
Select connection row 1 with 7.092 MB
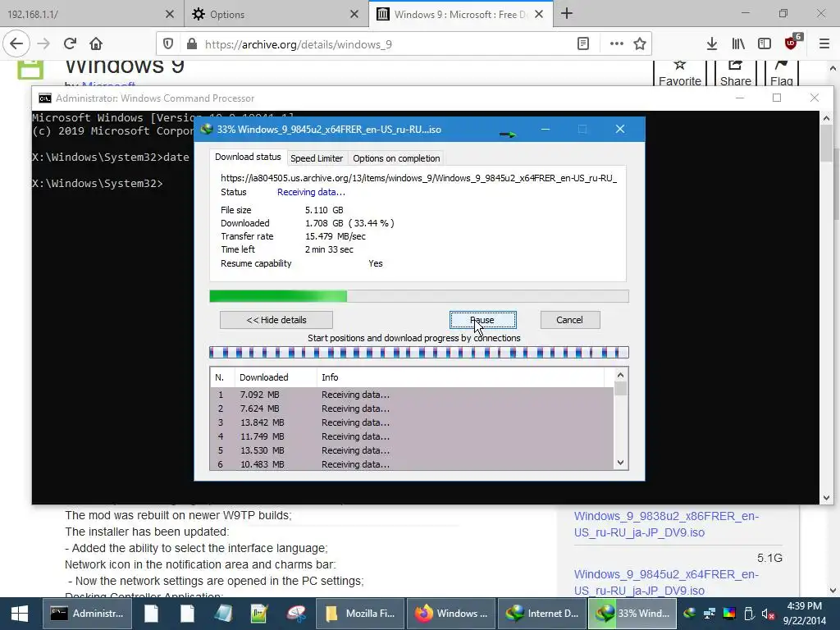(x=412, y=395)
